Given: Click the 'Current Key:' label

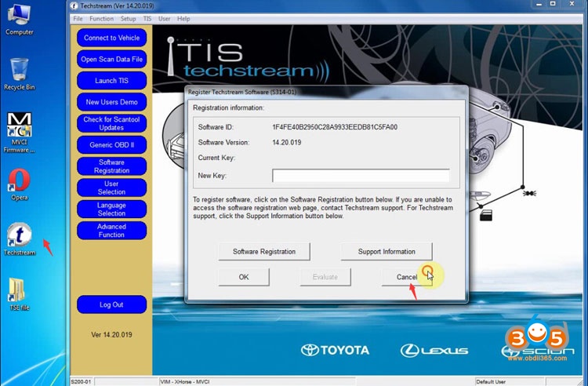Looking at the screenshot, I should [x=216, y=158].
